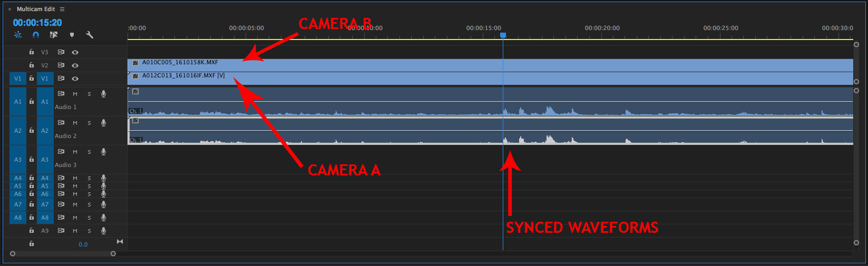Toggle sync lock for A1

(61, 94)
